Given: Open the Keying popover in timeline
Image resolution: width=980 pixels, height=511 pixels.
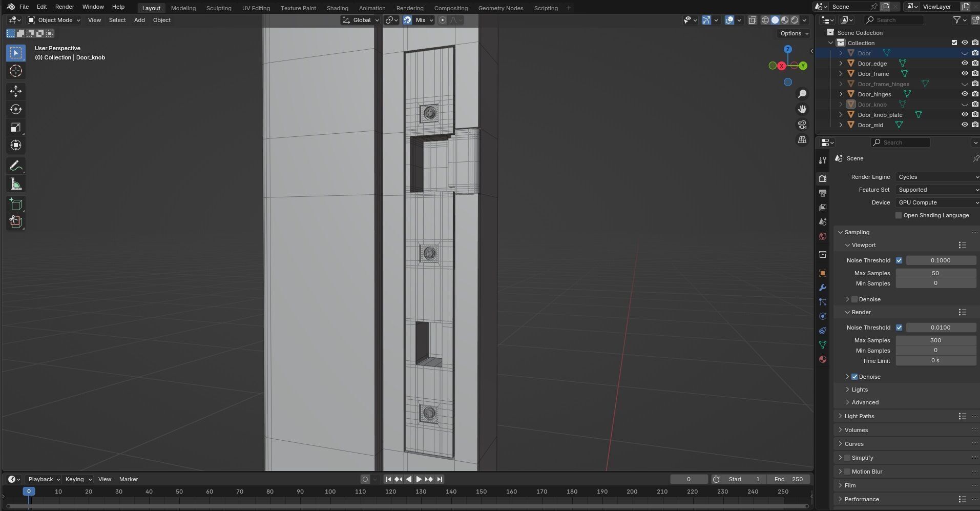Looking at the screenshot, I should coord(78,479).
